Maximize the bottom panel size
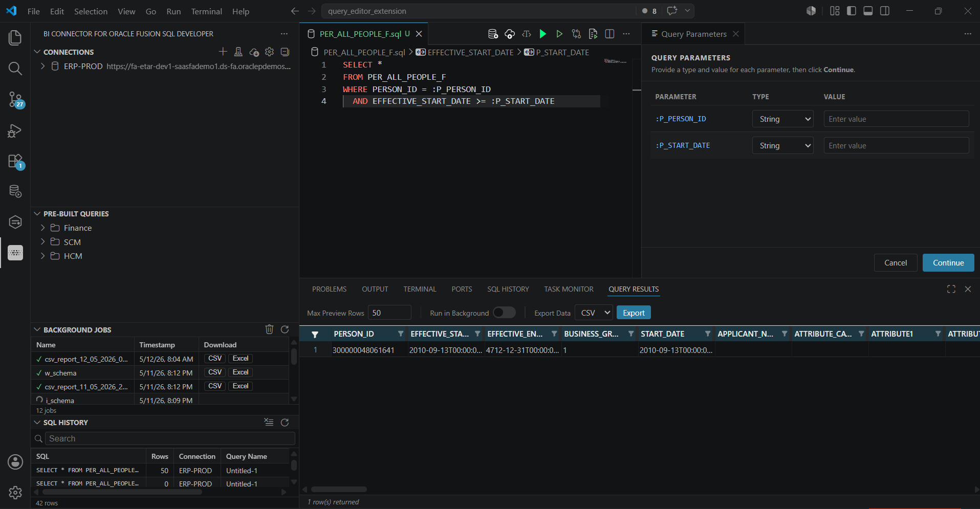This screenshot has height=509, width=980. 951,289
